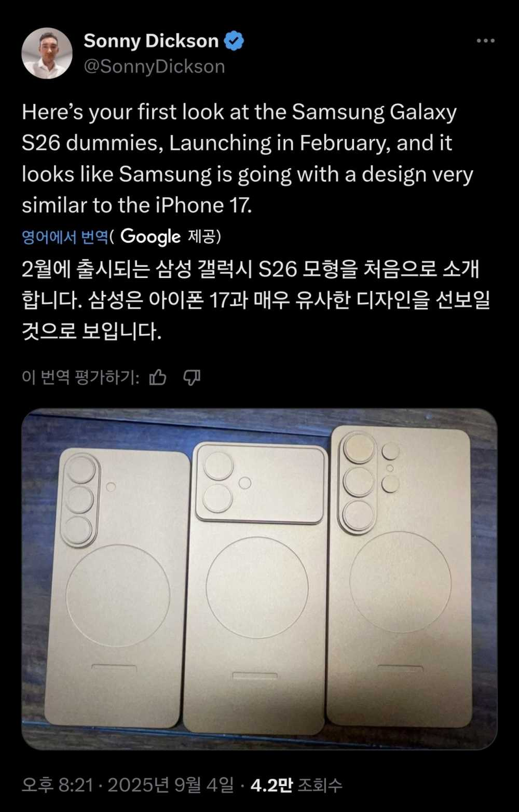Rate translation with thumbs up
The image size is (519, 812).
158,377
